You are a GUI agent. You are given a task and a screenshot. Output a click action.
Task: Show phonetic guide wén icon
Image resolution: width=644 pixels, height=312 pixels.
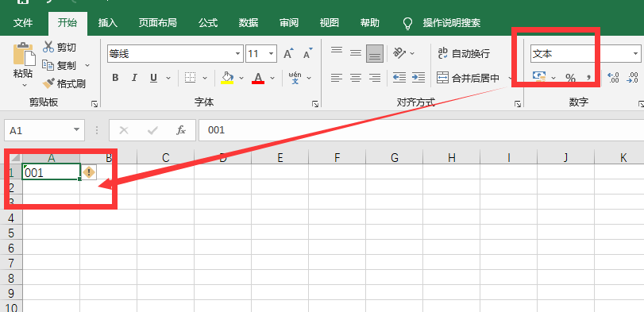pos(295,78)
